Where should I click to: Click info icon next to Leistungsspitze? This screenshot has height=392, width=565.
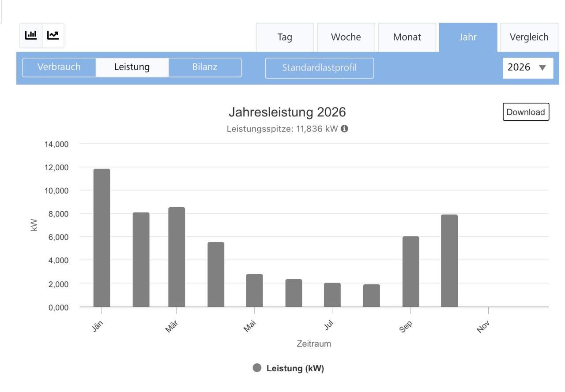pyautogui.click(x=344, y=129)
